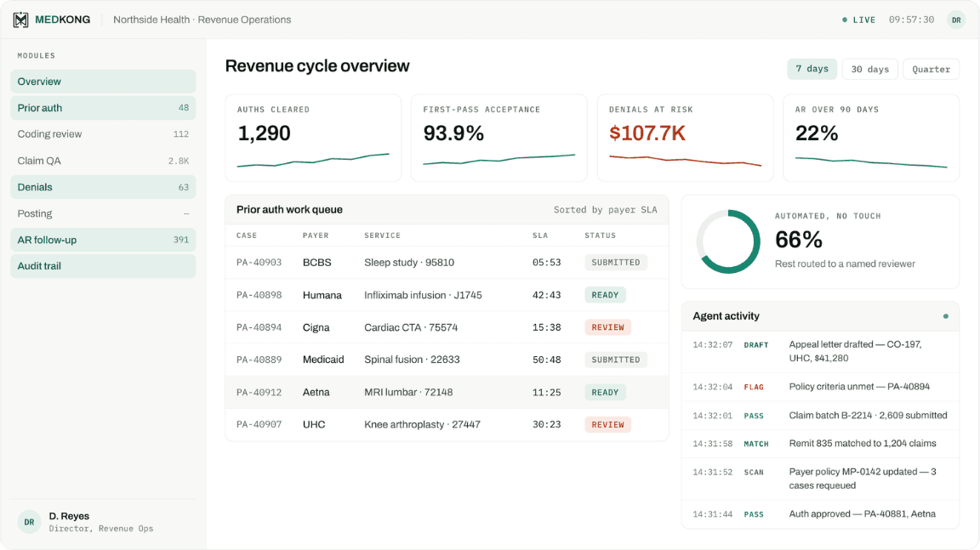Open the DR user avatar in header
Viewport: 980px width, 550px height.
click(x=956, y=20)
